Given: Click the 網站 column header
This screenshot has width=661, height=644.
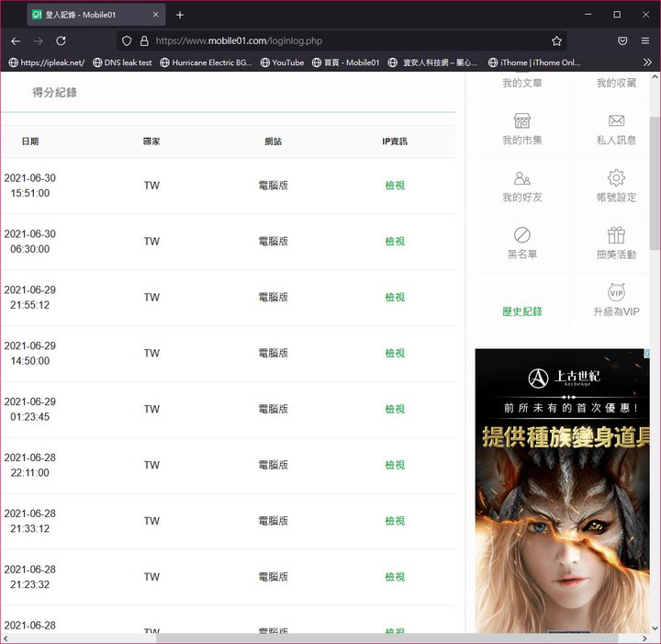Looking at the screenshot, I should [274, 141].
